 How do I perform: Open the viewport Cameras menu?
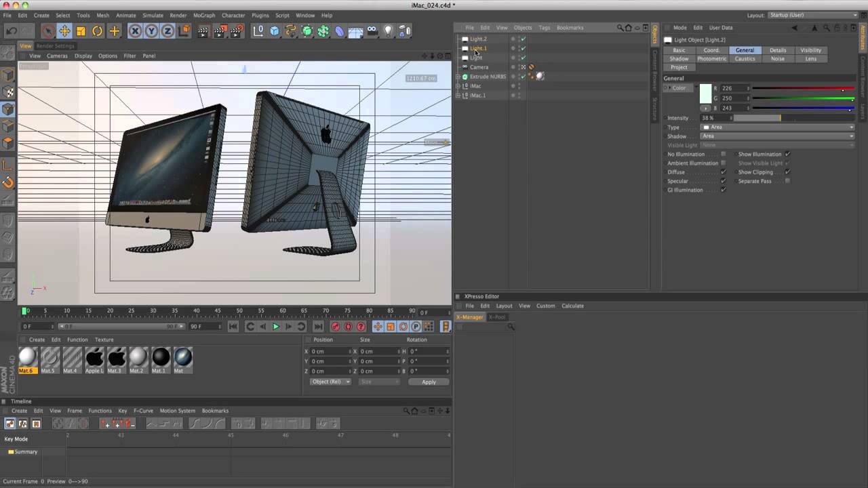tap(57, 56)
